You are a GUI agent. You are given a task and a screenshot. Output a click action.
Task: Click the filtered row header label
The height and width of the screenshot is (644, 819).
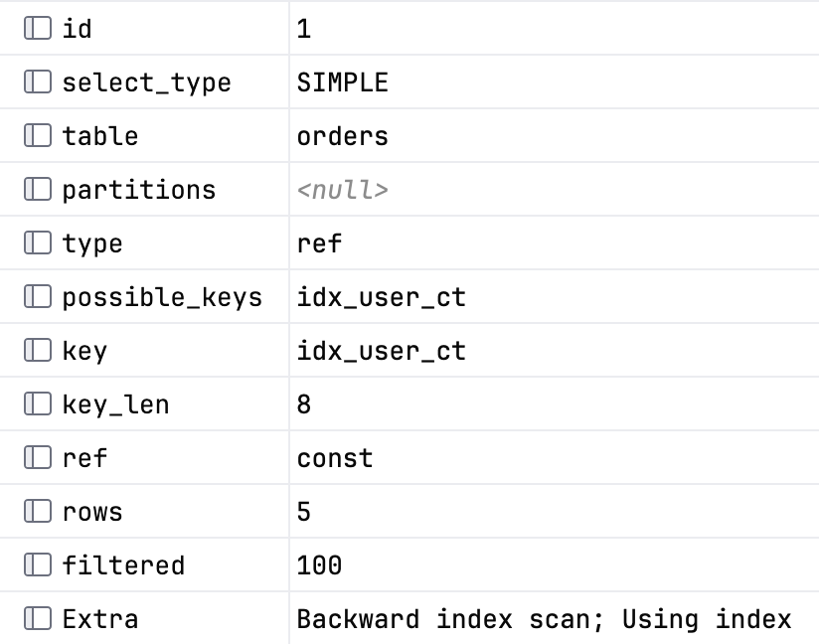tap(123, 565)
